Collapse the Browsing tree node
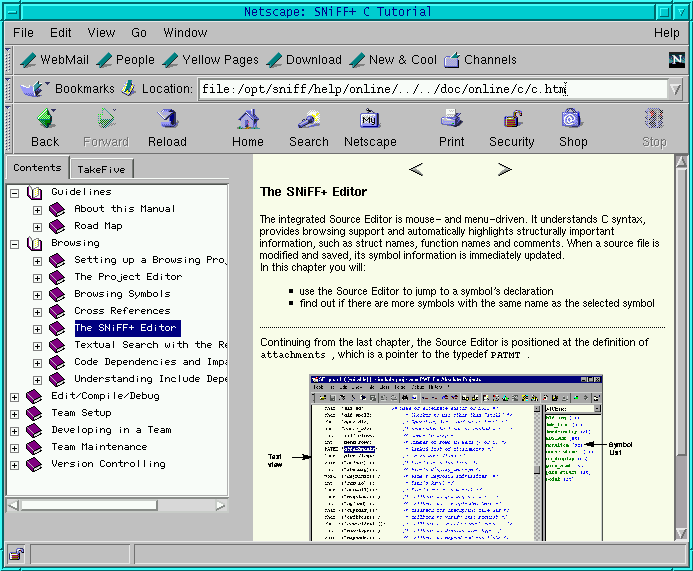693x571 pixels. [15, 243]
